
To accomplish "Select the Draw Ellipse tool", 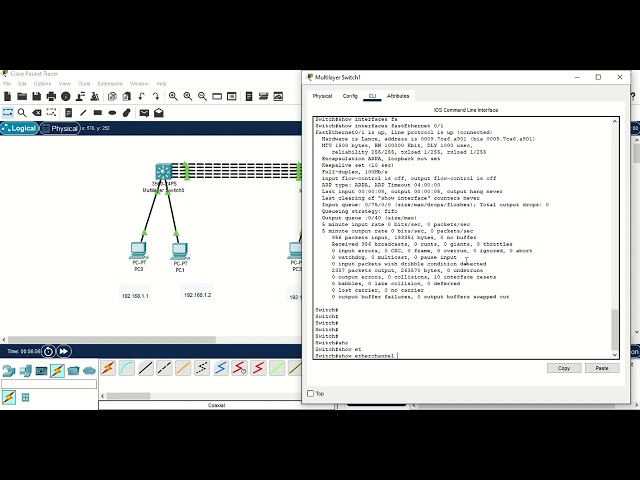I will point(112,113).
